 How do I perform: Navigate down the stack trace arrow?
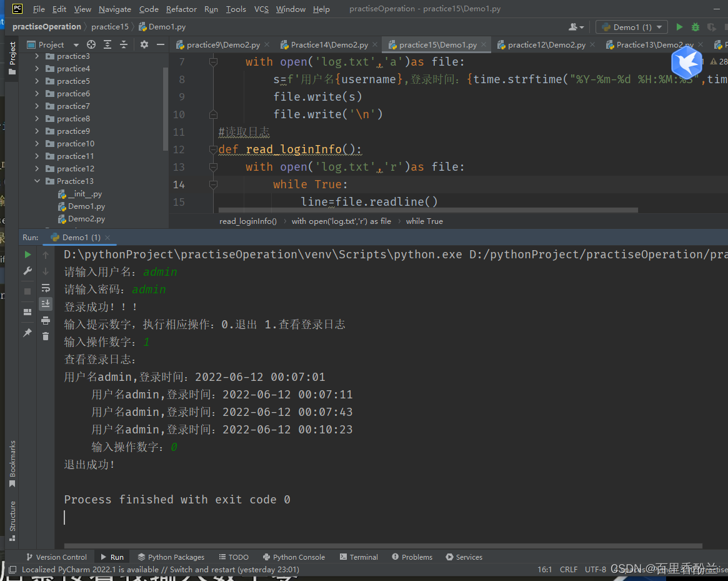[x=46, y=271]
